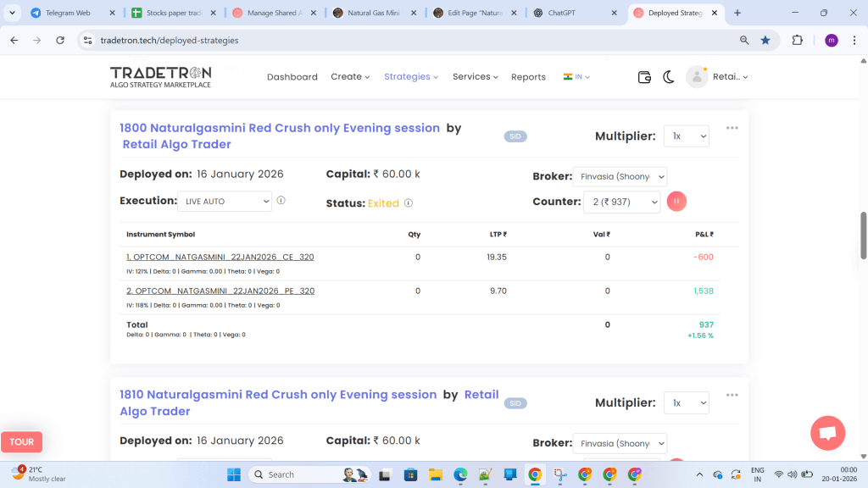This screenshot has height=488, width=868.
Task: Click info icon beside Exited status
Action: pyautogui.click(x=409, y=203)
